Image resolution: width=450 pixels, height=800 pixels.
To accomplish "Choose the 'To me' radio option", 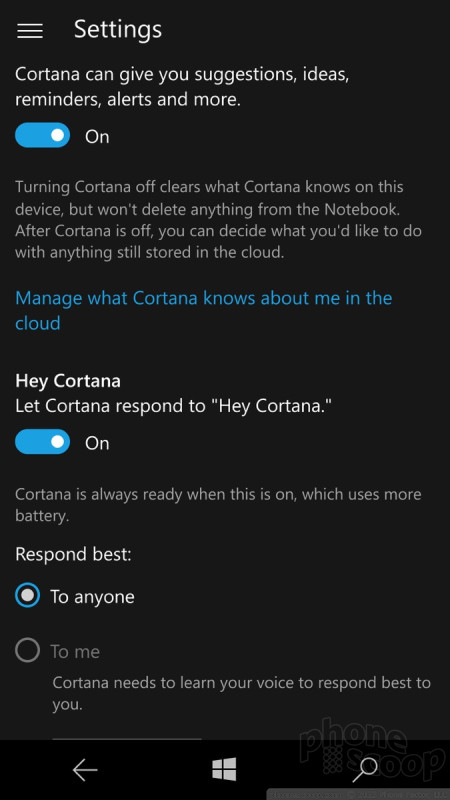I will pos(27,650).
